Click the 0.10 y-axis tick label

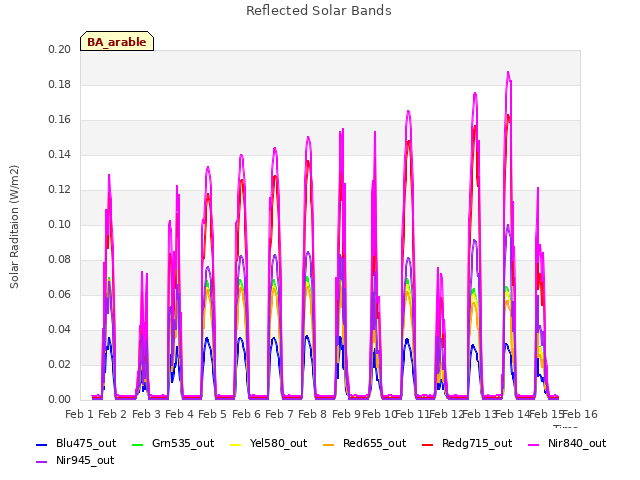(x=60, y=224)
